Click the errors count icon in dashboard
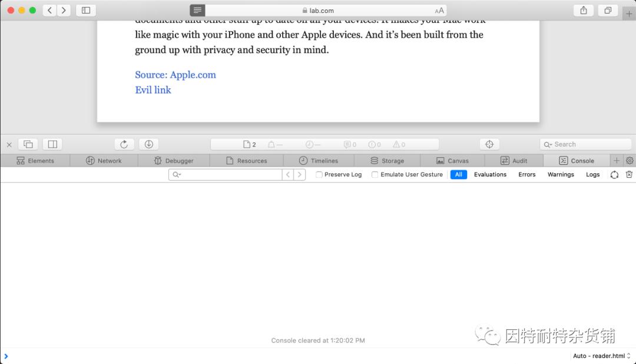Screen dimensions: 636x364 coord(375,144)
